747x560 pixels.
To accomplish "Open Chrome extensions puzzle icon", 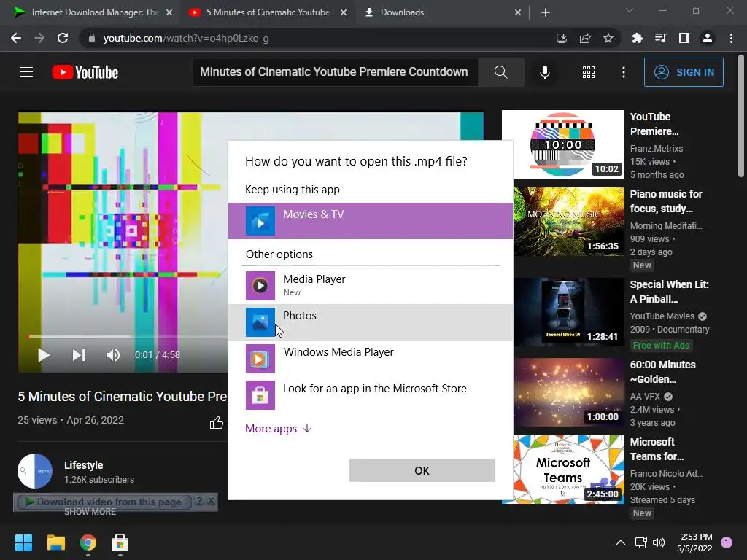I will click(x=637, y=38).
